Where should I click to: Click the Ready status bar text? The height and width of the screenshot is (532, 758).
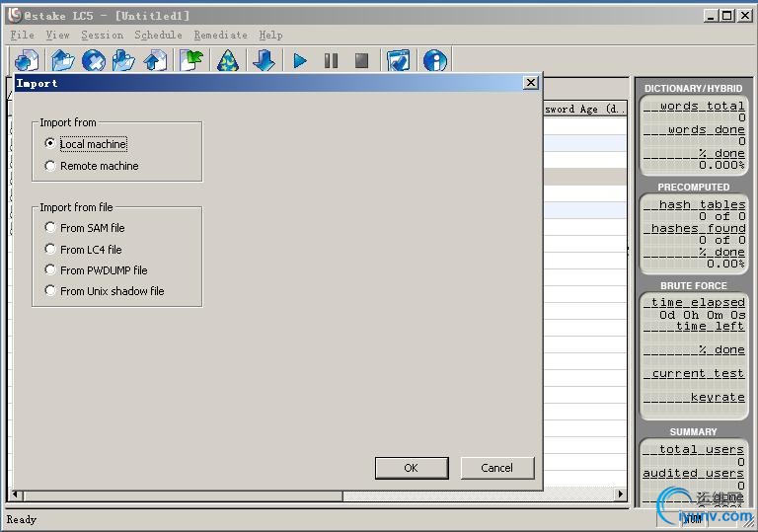tap(22, 519)
